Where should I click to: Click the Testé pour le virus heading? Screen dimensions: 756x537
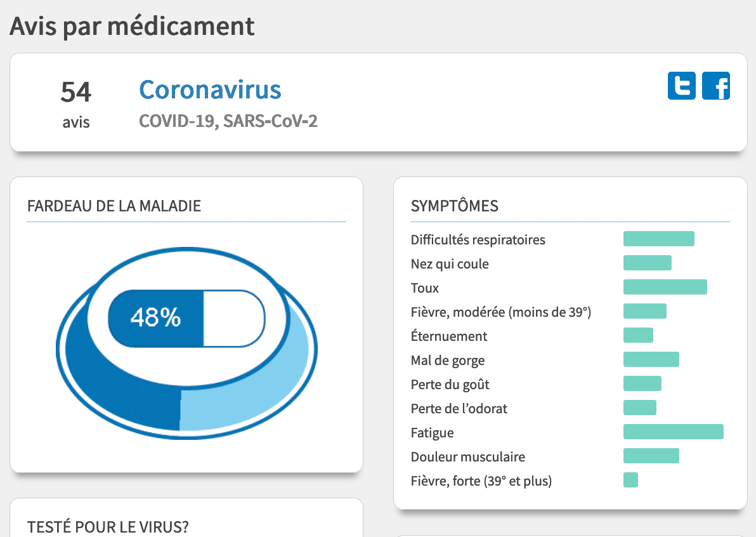click(108, 527)
